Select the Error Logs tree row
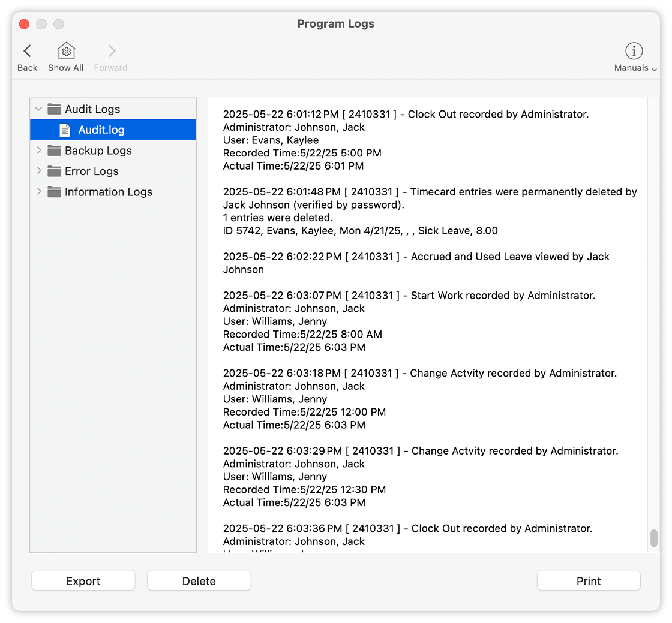 coord(113,171)
